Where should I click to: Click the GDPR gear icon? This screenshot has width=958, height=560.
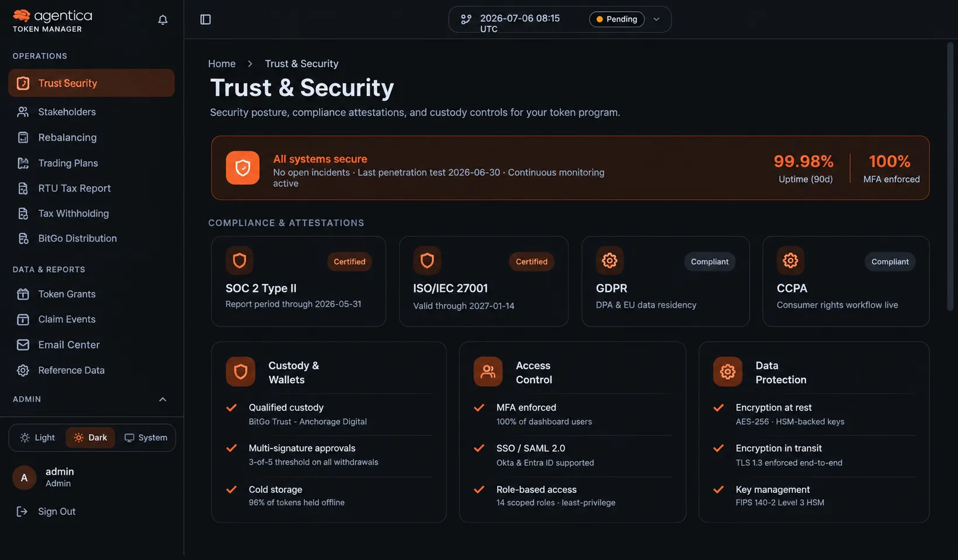[x=610, y=260]
